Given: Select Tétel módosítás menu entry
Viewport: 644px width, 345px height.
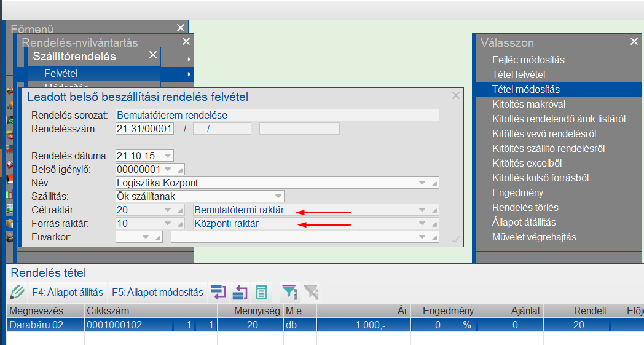Looking at the screenshot, I should 559,90.
